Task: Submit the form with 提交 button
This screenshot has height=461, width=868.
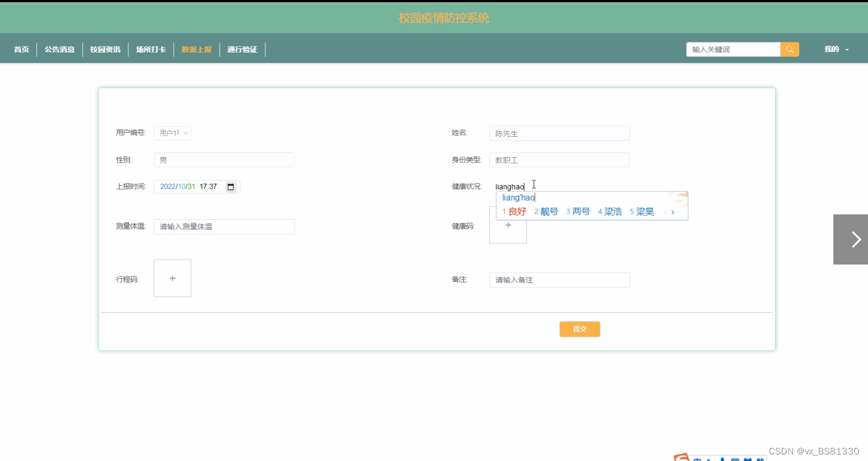Action: point(579,329)
